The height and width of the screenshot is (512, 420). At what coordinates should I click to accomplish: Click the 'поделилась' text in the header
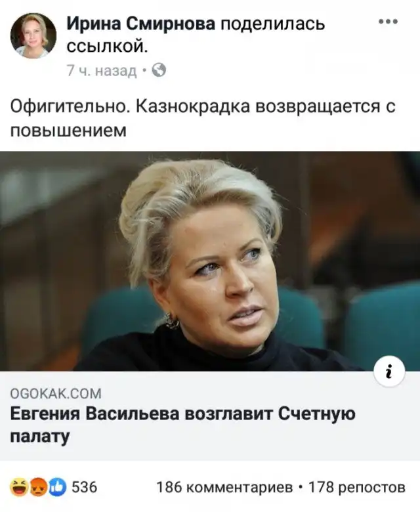(272, 24)
